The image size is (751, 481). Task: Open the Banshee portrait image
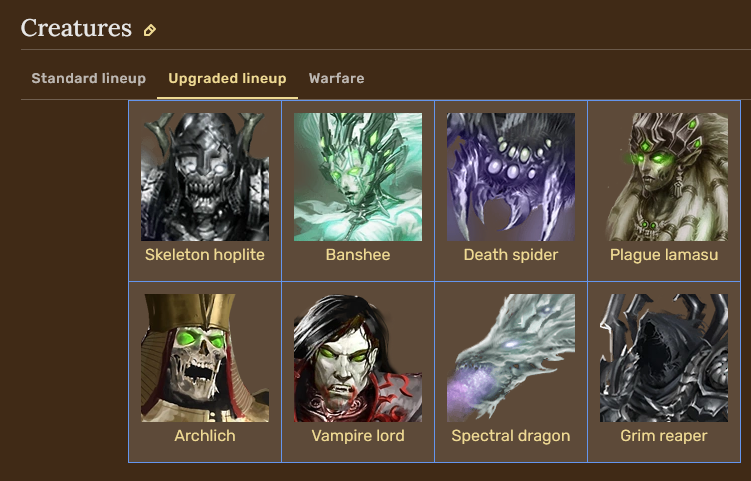[x=358, y=177]
